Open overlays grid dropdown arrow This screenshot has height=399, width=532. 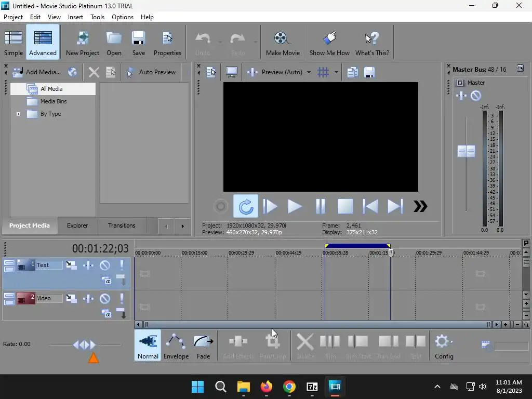click(x=336, y=72)
